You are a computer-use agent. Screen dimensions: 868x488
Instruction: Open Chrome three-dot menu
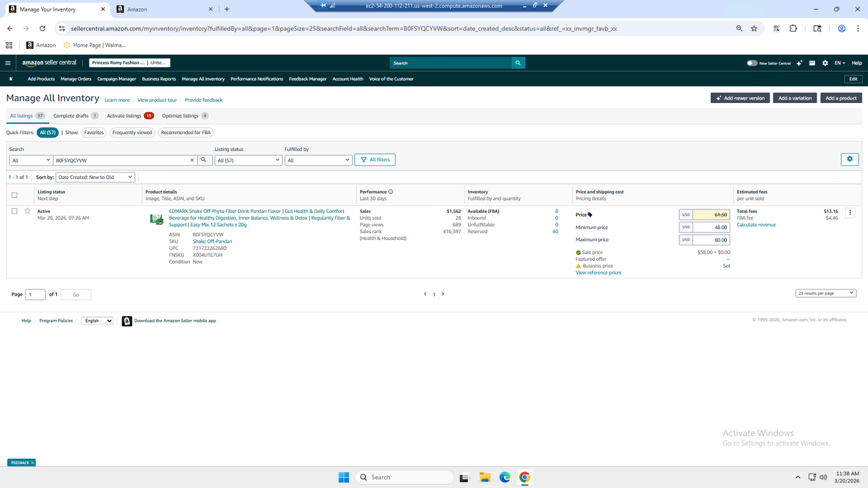(x=858, y=28)
